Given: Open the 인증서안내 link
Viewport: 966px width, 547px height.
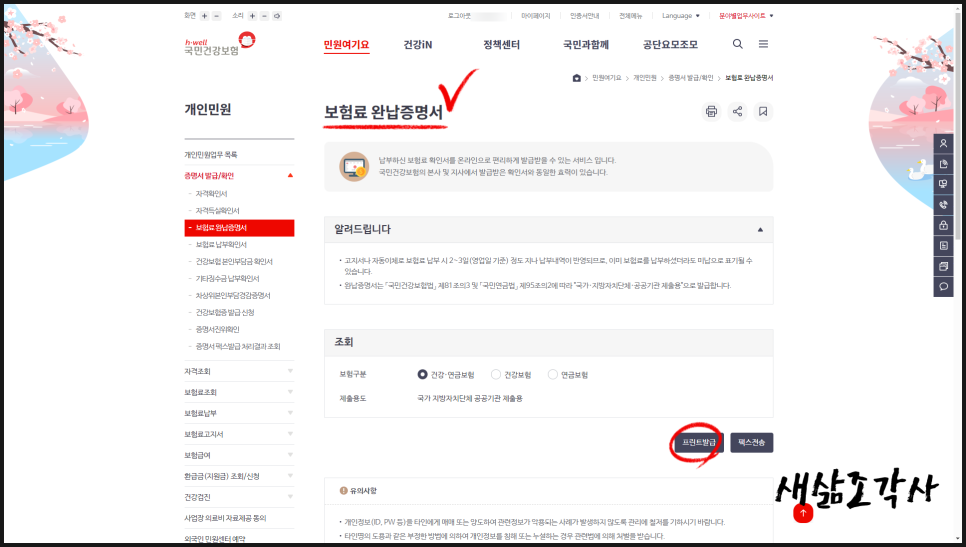Looking at the screenshot, I should [x=585, y=16].
